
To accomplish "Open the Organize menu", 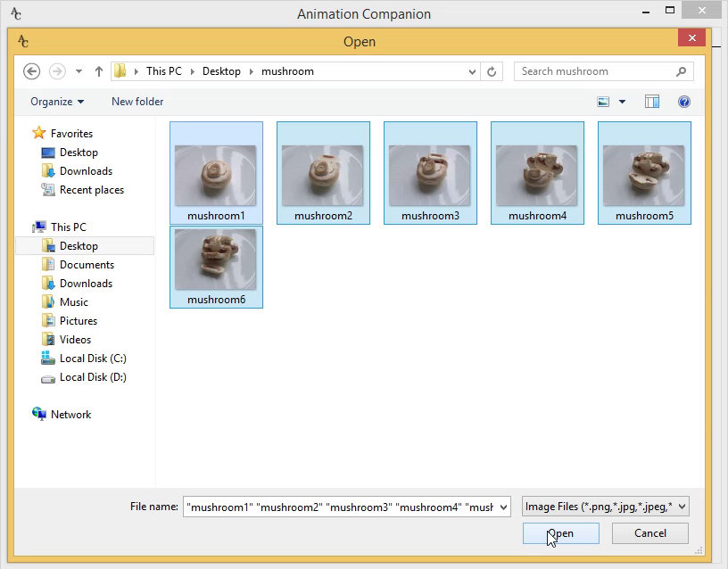I will click(x=57, y=102).
